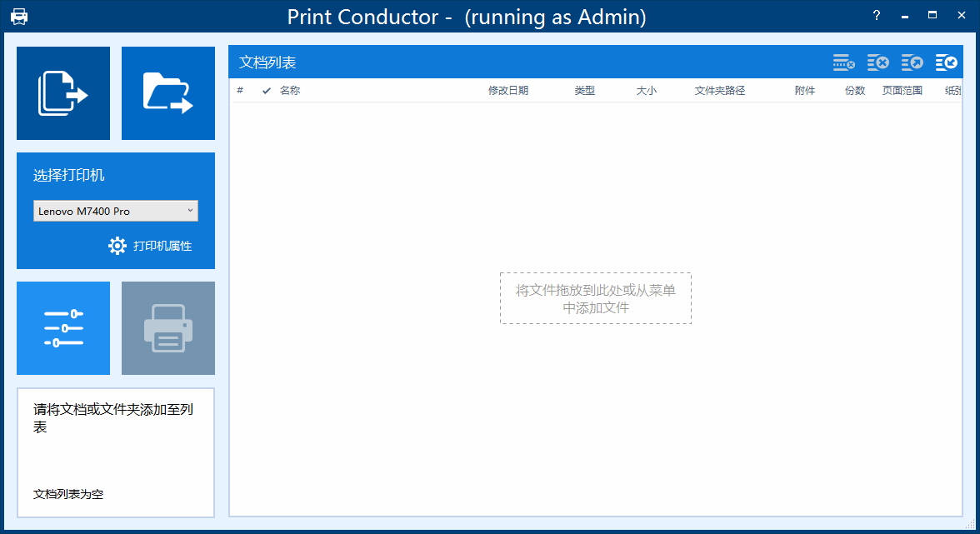This screenshot has height=534, width=980.
Task: Click the 文档列表 panel title
Action: pos(267,62)
